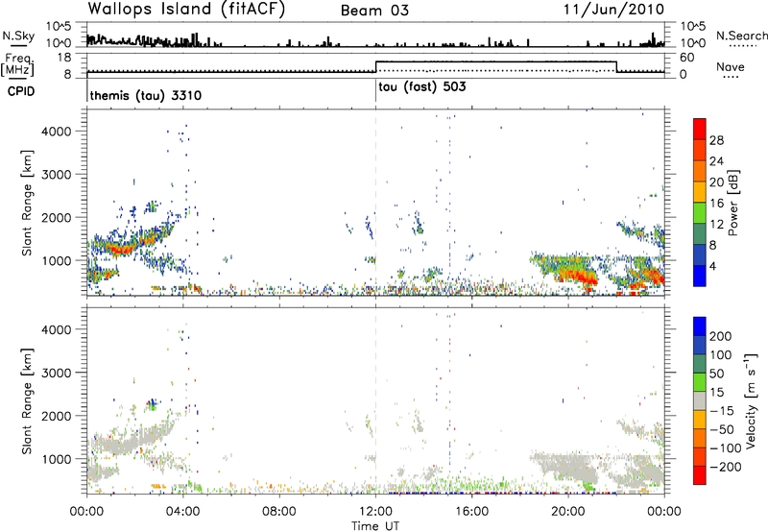The image size is (768, 532).
Task: Select the "Freq. [MHz]" axis label
Action: click(x=18, y=64)
